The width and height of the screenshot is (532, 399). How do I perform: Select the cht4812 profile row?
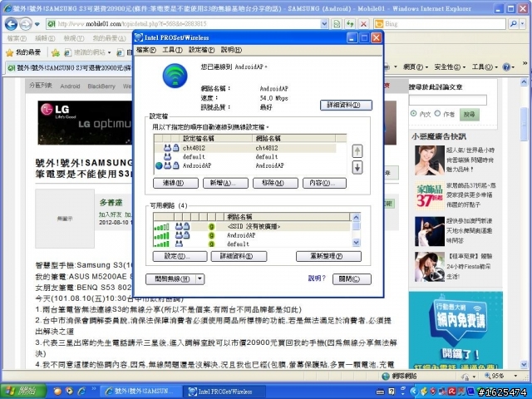pos(245,148)
